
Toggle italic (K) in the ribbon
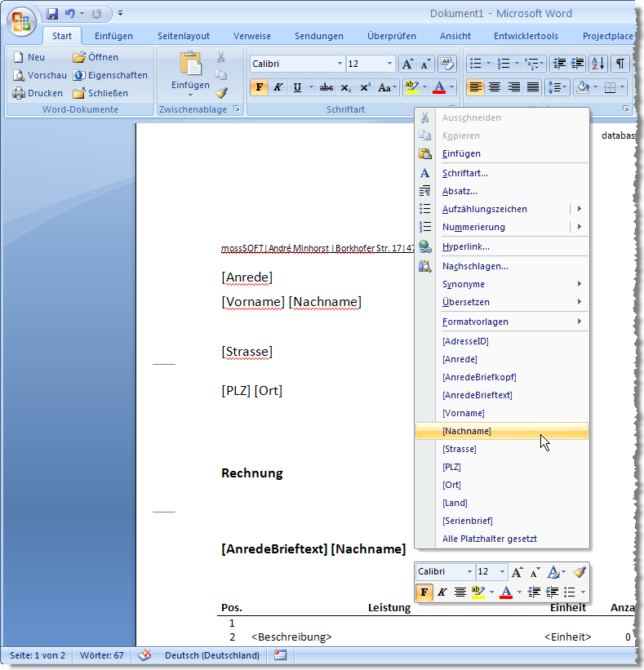278,87
